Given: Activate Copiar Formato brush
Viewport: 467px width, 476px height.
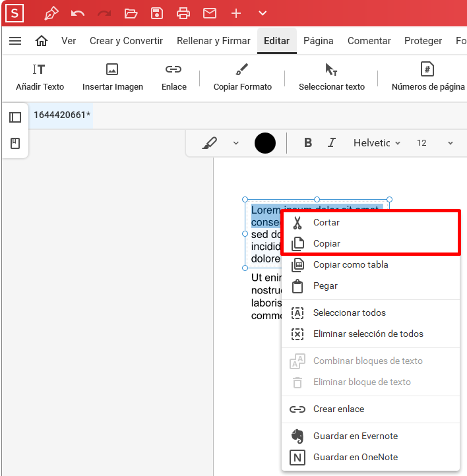Looking at the screenshot, I should tap(242, 77).
